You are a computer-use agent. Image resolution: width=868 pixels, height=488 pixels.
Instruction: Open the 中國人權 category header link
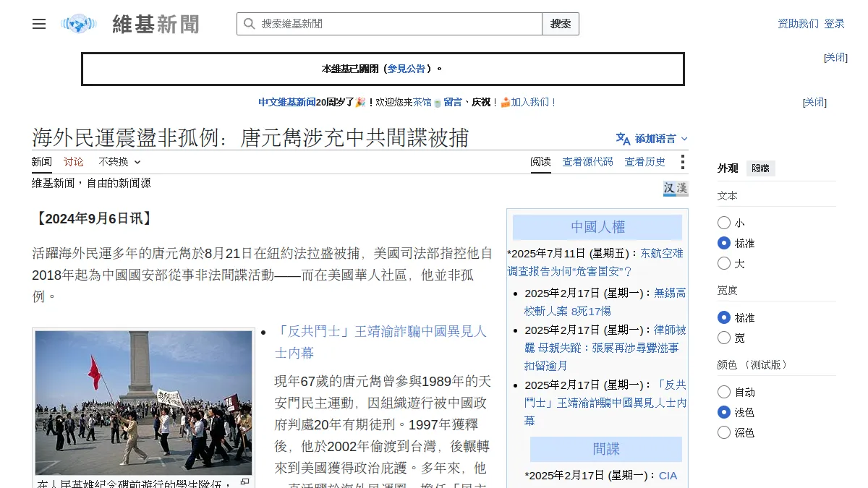coord(597,227)
